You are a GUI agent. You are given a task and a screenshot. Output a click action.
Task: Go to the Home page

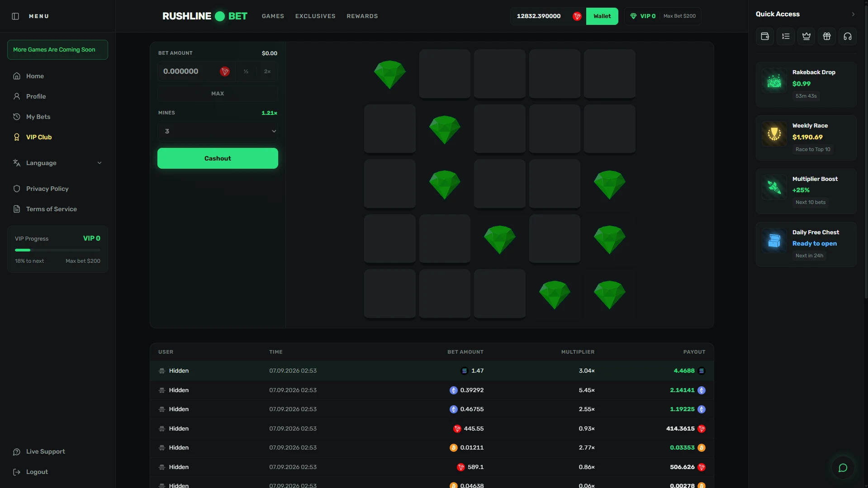click(x=35, y=76)
